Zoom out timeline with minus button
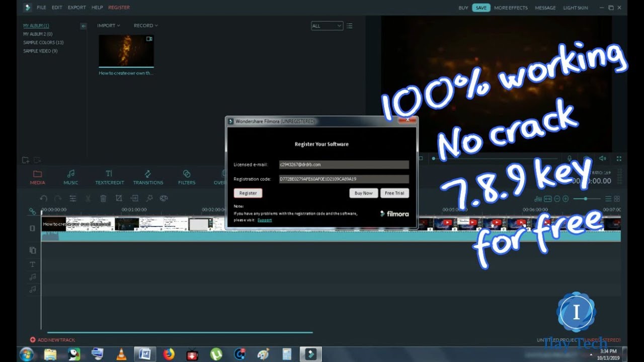Image resolution: width=644 pixels, height=362 pixels. 557,199
